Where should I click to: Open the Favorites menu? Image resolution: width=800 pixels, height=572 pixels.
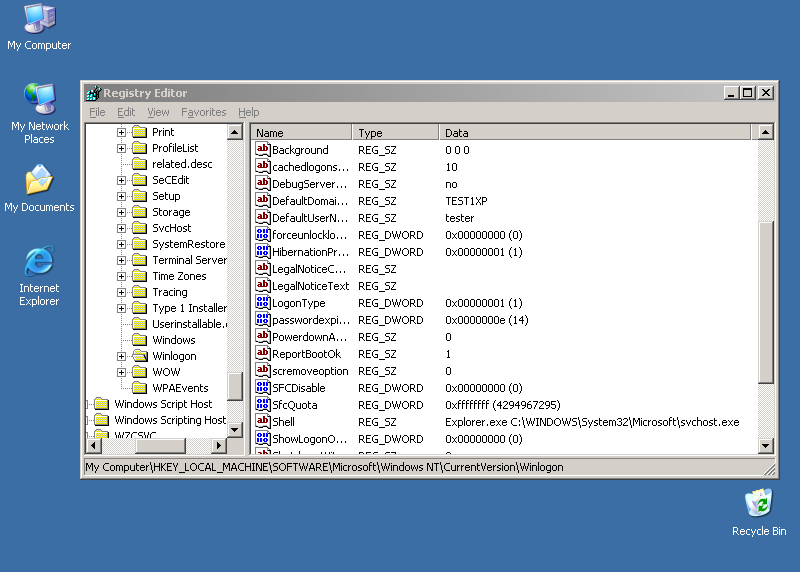click(204, 112)
